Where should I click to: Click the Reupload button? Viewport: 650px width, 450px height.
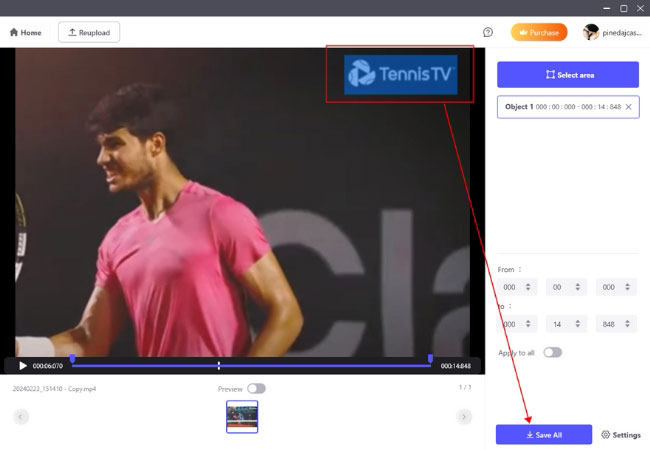point(89,32)
